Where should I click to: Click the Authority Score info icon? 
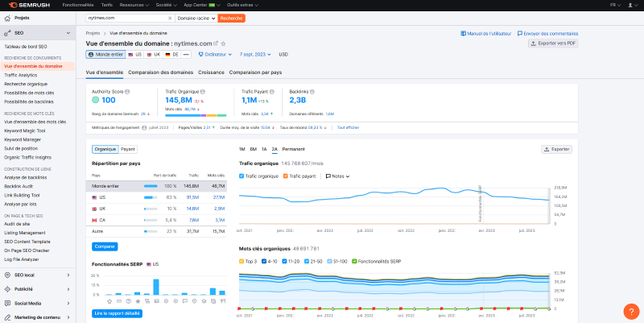pyautogui.click(x=127, y=92)
